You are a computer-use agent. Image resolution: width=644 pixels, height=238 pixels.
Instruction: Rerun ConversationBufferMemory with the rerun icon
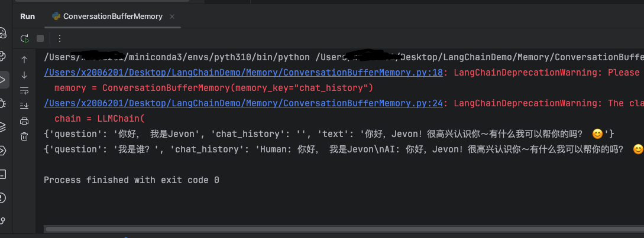coord(25,38)
